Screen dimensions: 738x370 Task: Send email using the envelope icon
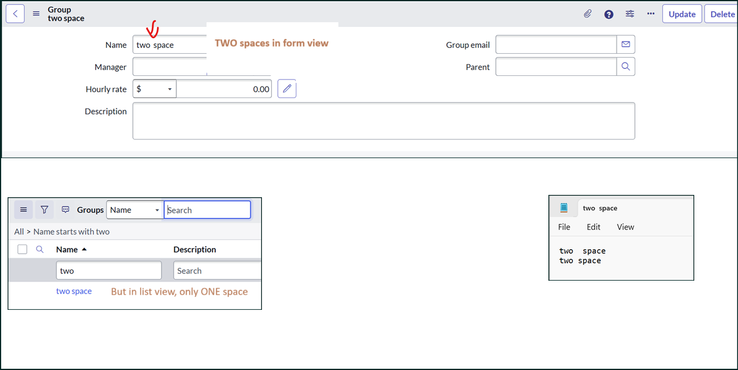coord(626,44)
